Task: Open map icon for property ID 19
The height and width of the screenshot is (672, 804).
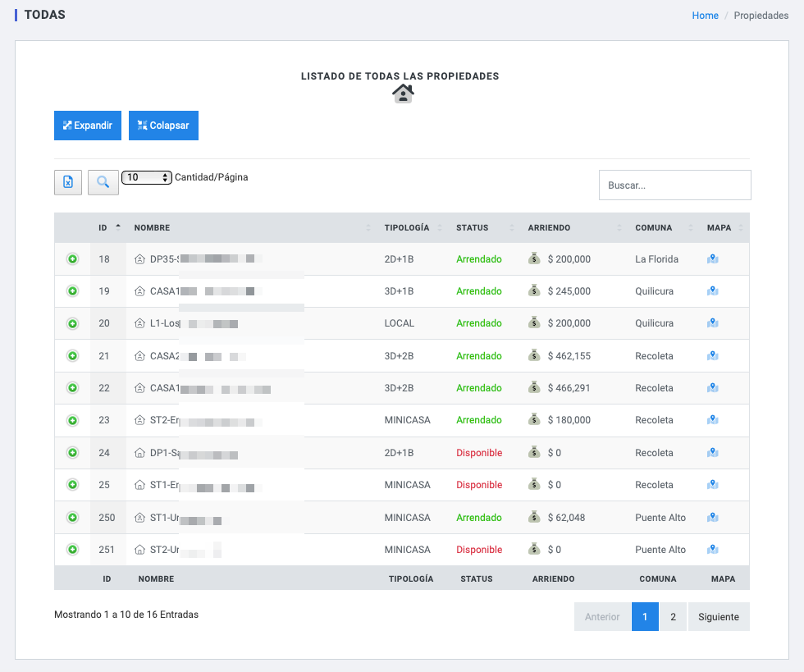Action: point(713,290)
